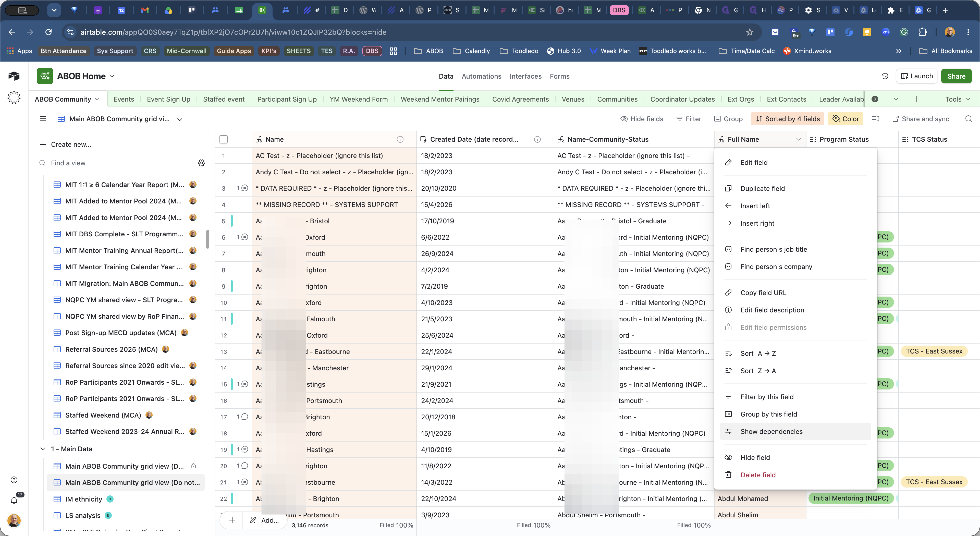980x536 pixels.
Task: Click the add record plus button at bottom
Action: click(232, 520)
